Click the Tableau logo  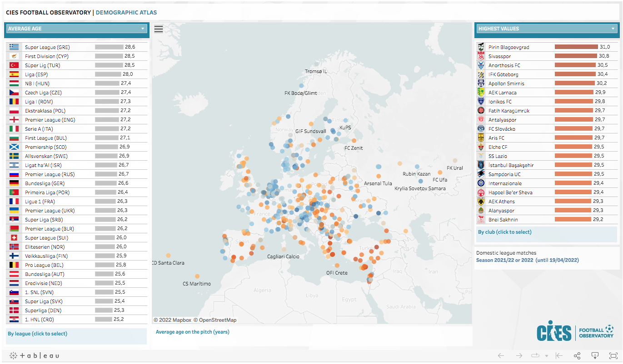click(34, 356)
